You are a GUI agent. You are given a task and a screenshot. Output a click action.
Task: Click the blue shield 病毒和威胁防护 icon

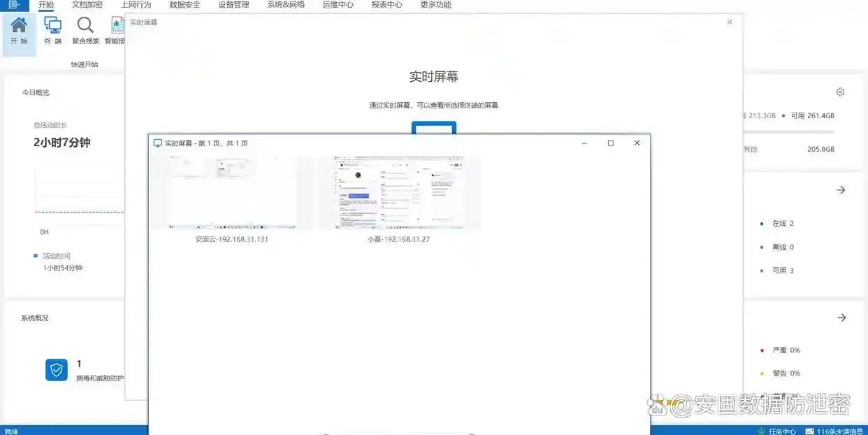(x=57, y=370)
